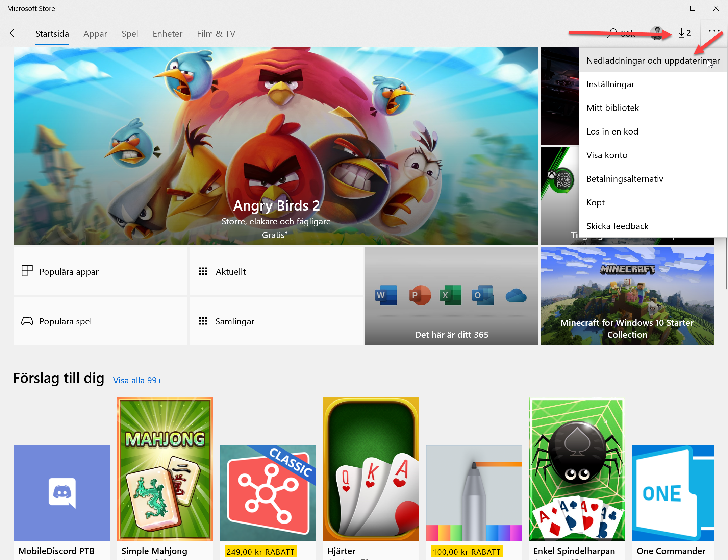
Task: Open Minecraft for Windows 10 Starter Collection
Action: [x=627, y=296]
